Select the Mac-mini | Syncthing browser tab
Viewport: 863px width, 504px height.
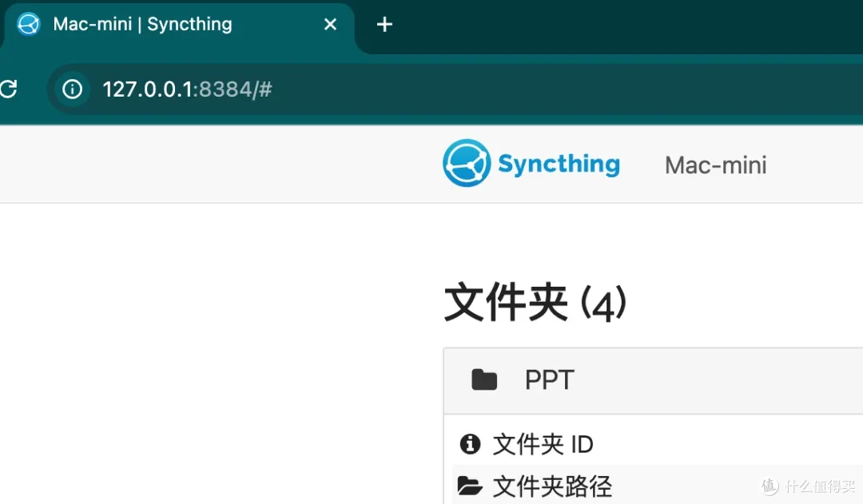(x=179, y=26)
